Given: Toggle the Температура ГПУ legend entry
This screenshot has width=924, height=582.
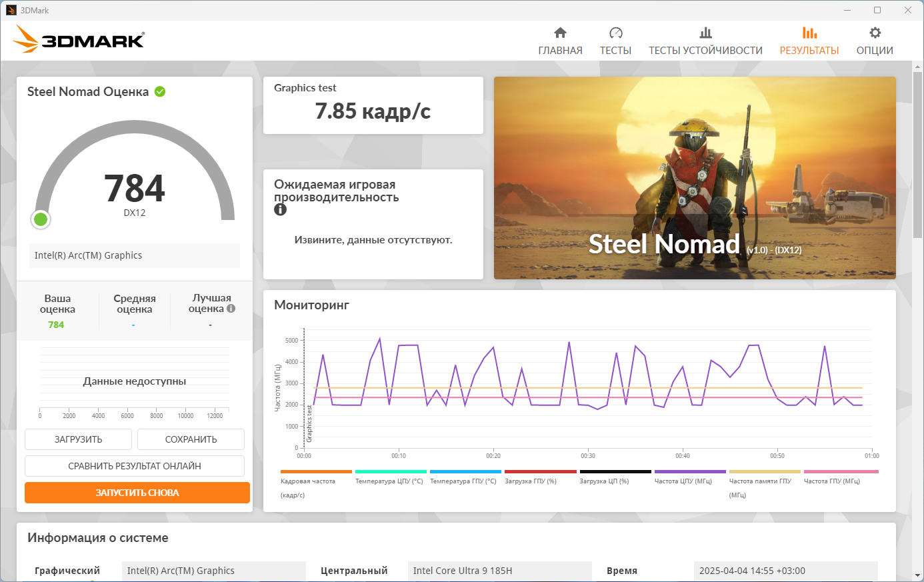Looking at the screenshot, I should (465, 477).
